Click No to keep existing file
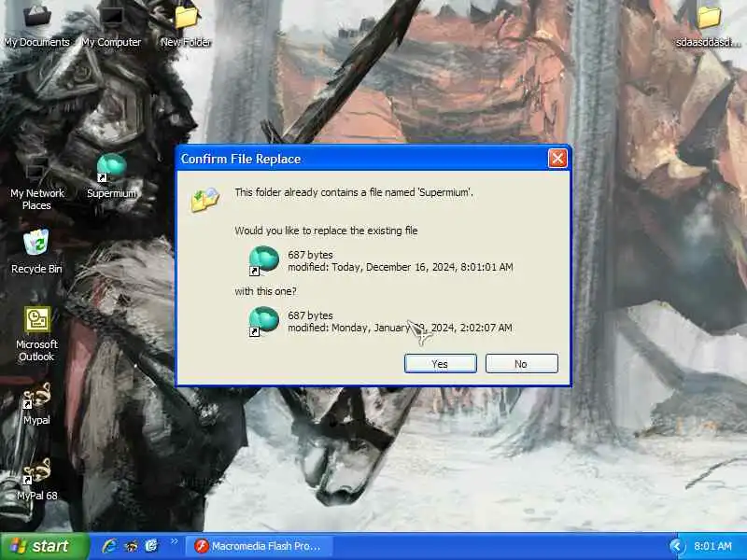This screenshot has height=560, width=747. 522,364
